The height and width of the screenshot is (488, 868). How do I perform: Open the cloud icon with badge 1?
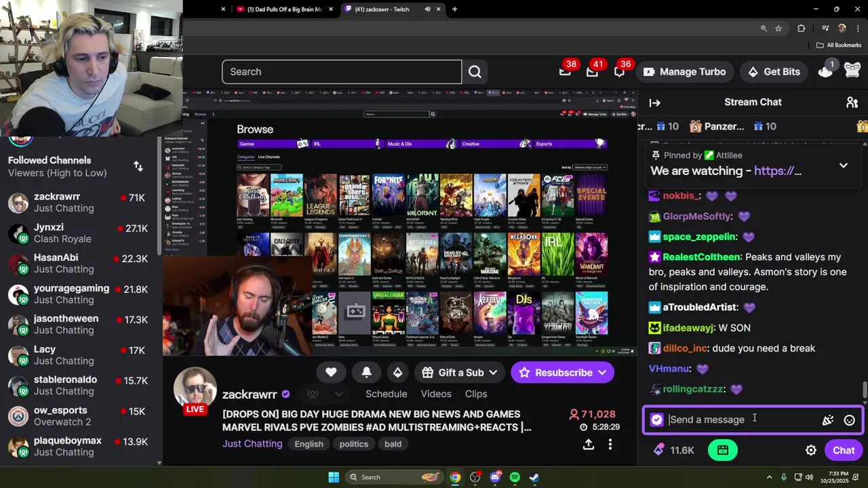[825, 71]
